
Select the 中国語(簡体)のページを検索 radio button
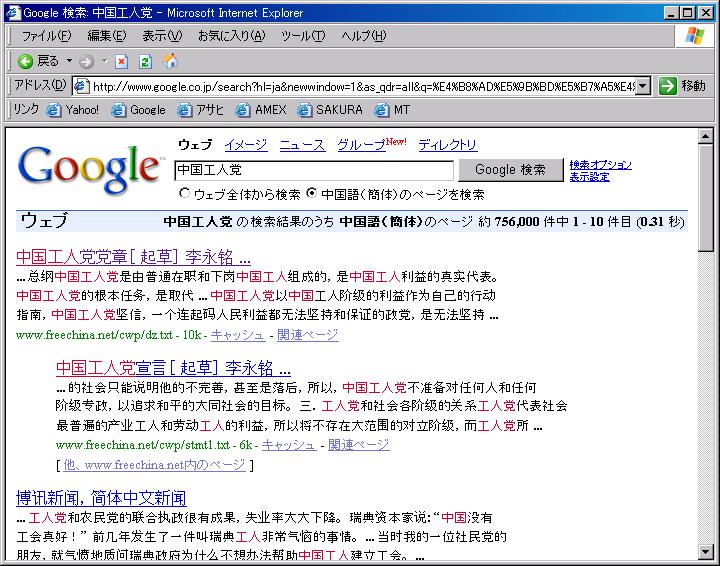(x=312, y=194)
